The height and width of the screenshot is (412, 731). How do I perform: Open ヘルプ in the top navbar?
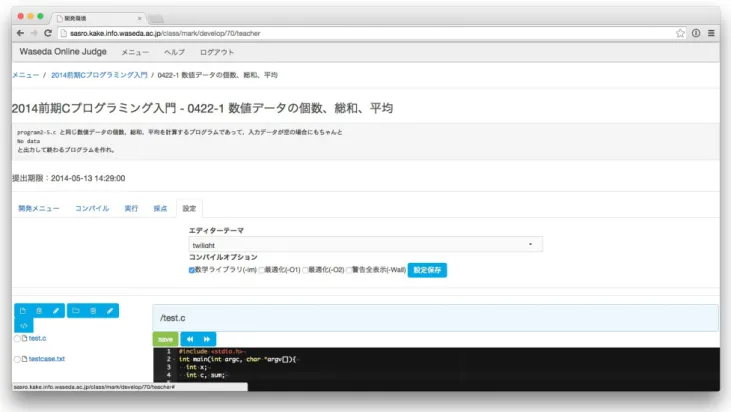coord(174,52)
